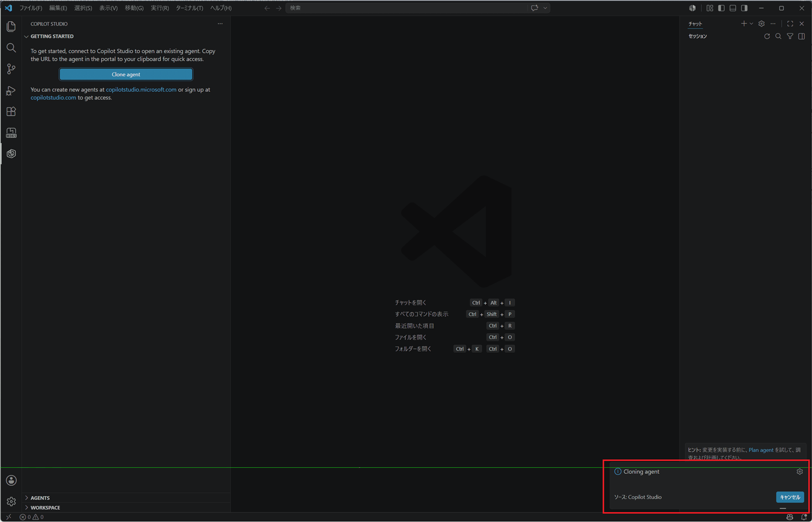812x522 pixels.
Task: Go forward with the right navigation arrow
Action: coord(279,8)
